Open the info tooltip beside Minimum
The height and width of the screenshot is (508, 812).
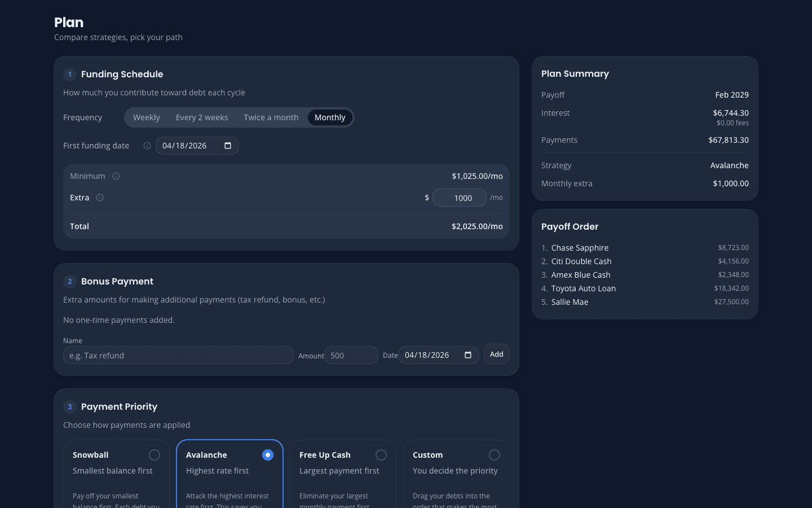point(116,176)
